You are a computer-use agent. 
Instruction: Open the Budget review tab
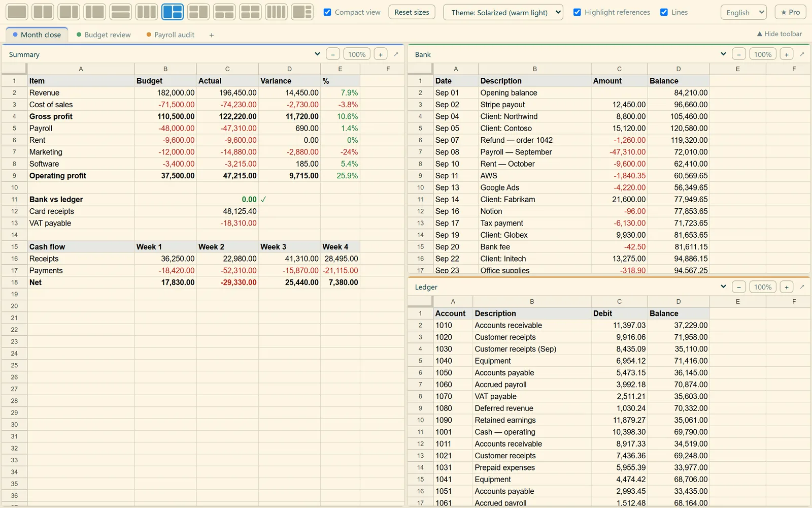pyautogui.click(x=104, y=35)
